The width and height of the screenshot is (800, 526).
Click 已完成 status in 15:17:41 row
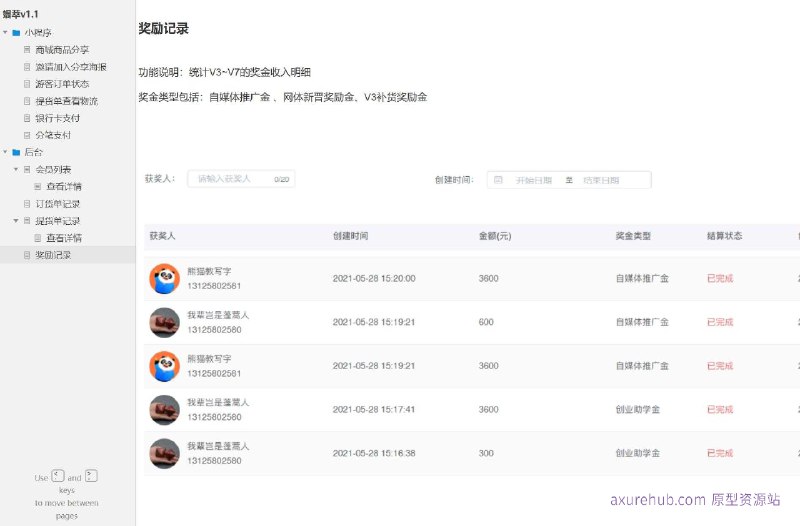click(720, 410)
